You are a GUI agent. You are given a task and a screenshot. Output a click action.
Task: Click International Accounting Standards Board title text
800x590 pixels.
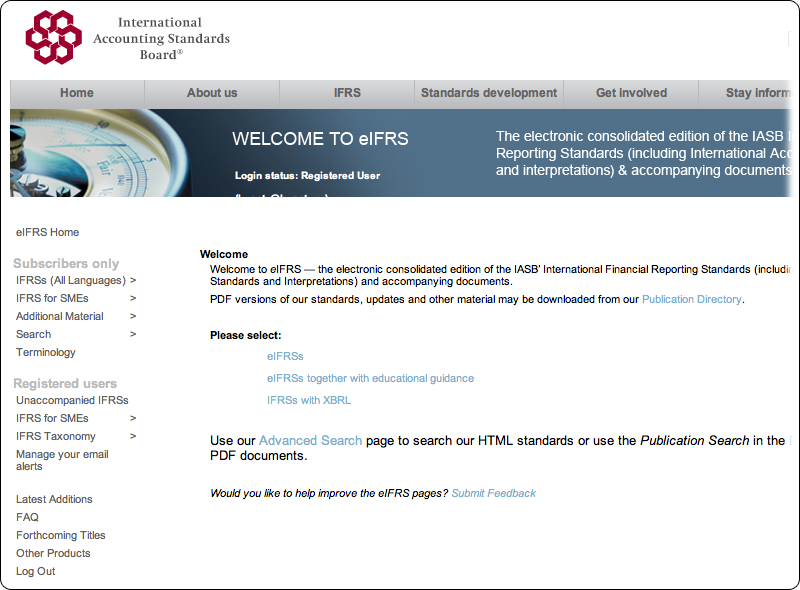pyautogui.click(x=161, y=38)
